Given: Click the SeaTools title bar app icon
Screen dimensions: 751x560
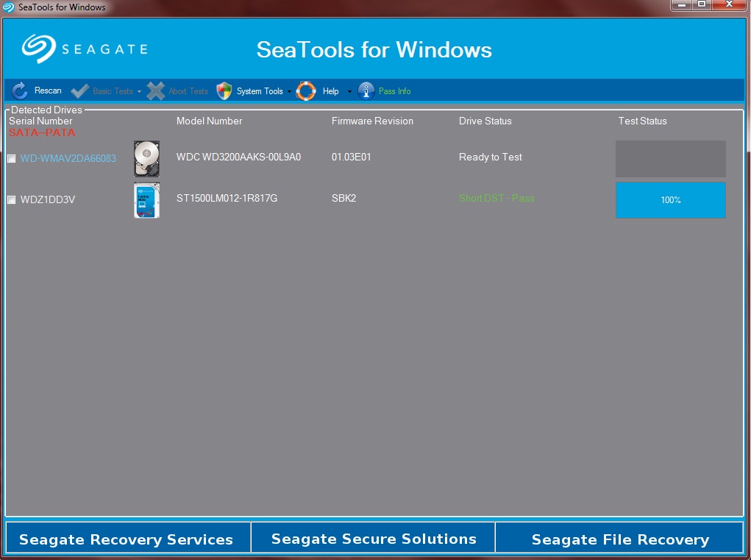Looking at the screenshot, I should pos(9,7).
